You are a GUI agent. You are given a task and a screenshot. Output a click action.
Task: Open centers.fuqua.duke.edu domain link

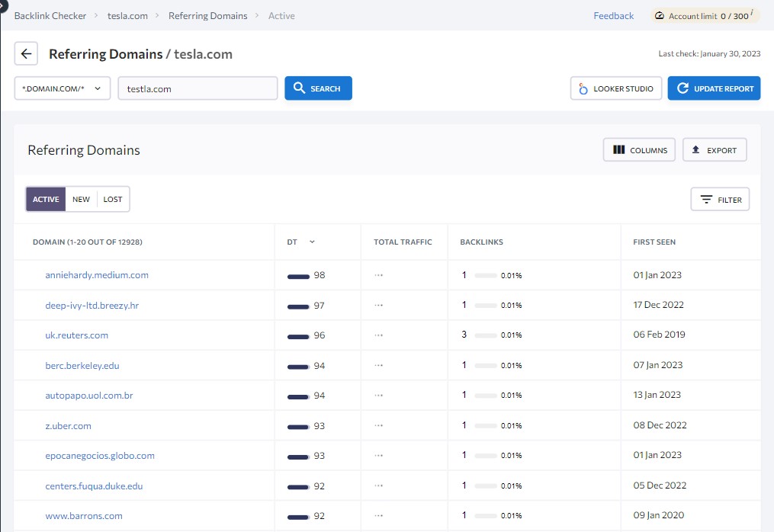(x=94, y=486)
